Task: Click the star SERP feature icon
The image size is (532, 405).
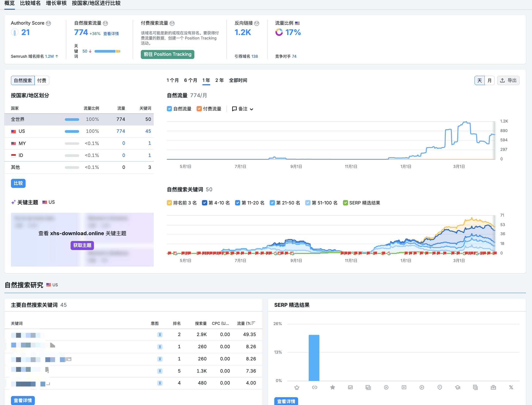Action: pos(332,387)
